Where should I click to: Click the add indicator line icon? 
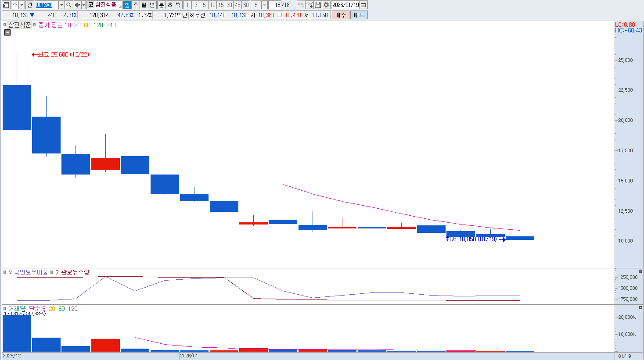(x=309, y=5)
